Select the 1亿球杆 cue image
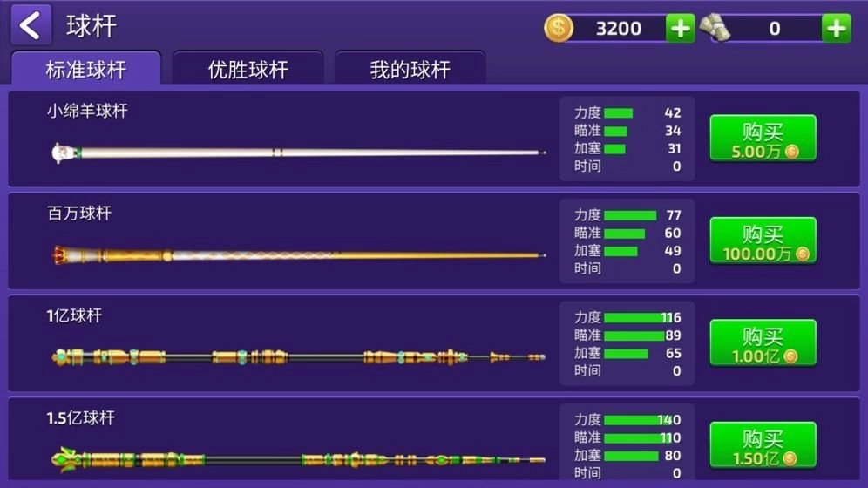Screen dimensions: 868x488 click(x=298, y=357)
